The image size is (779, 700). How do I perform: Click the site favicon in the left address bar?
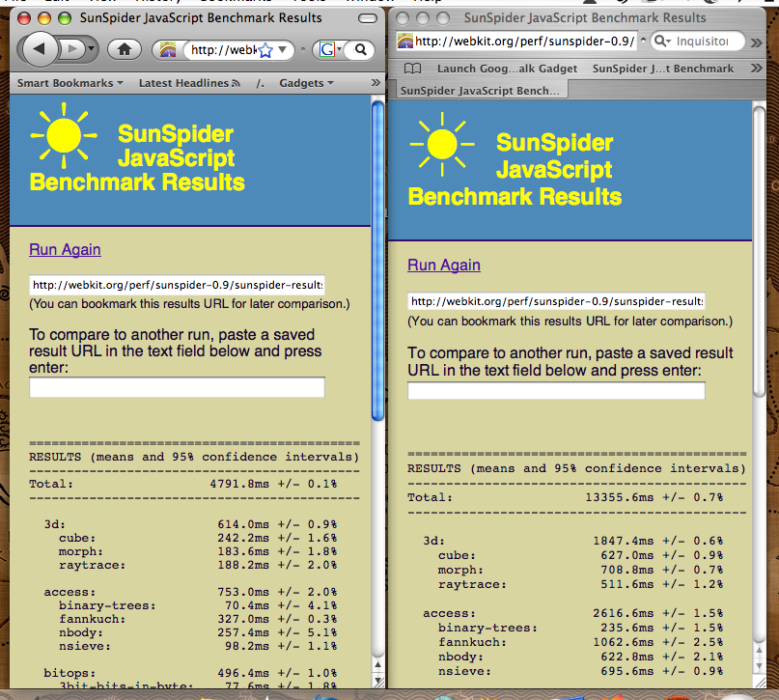click(x=168, y=49)
